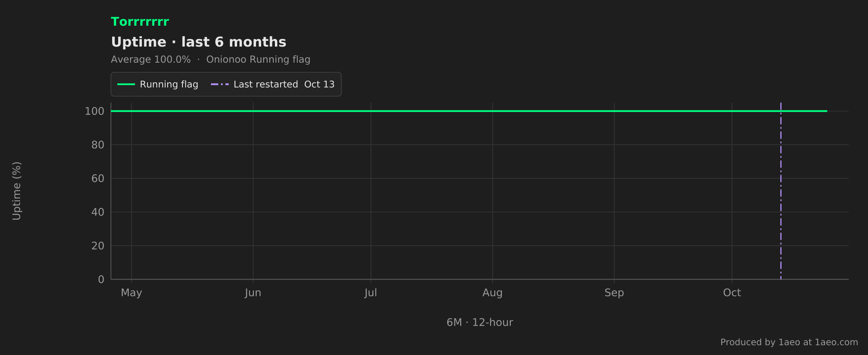Click the 20 tick label on the y-axis
Viewport: 868px width, 355px height.
pos(98,246)
